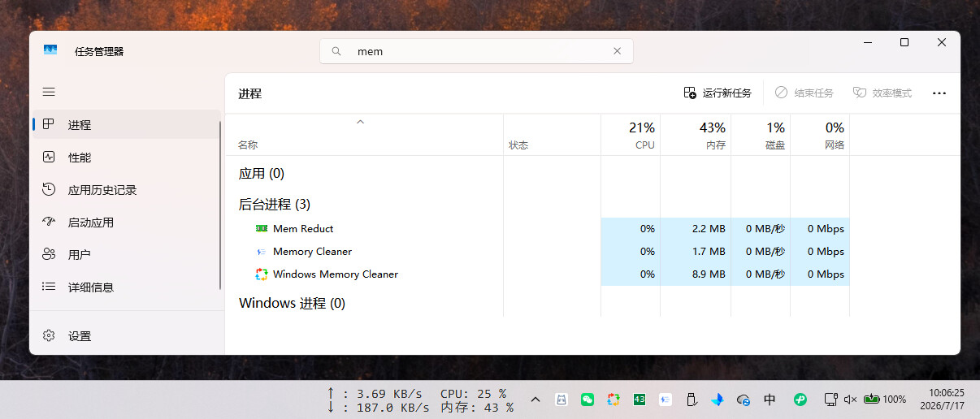
Task: Show hidden tray icons chevron
Action: click(x=535, y=400)
